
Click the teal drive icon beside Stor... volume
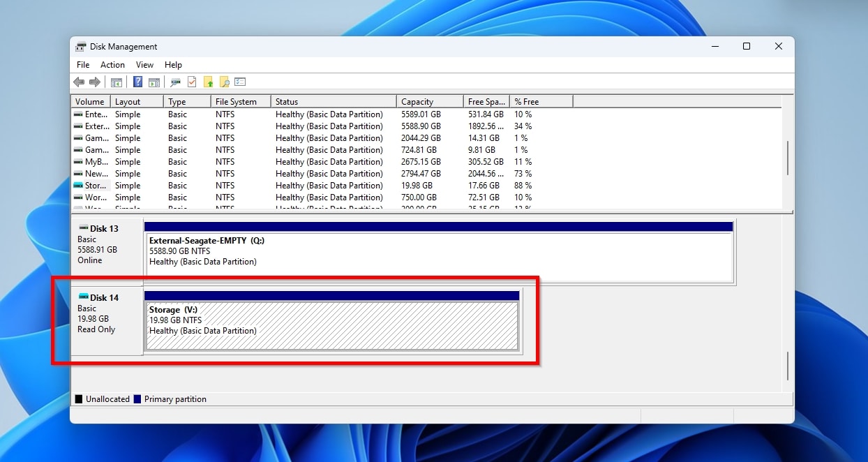pyautogui.click(x=78, y=186)
